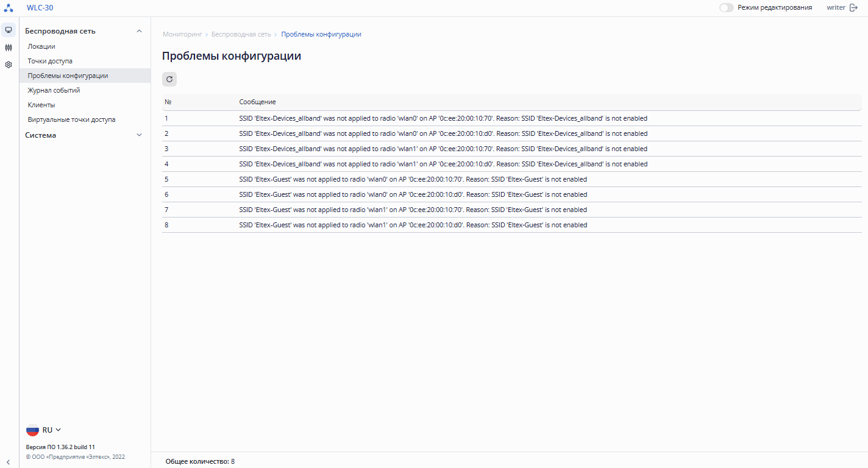Open Журнал событий in the sidebar
The image size is (868, 468).
pyautogui.click(x=54, y=90)
